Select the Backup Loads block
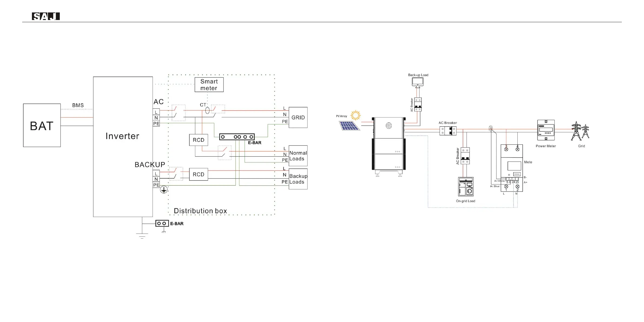Screen dimensions: 644x322 point(298,179)
